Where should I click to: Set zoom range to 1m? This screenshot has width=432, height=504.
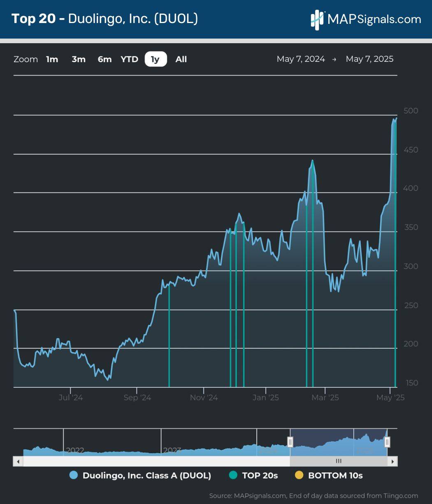52,59
